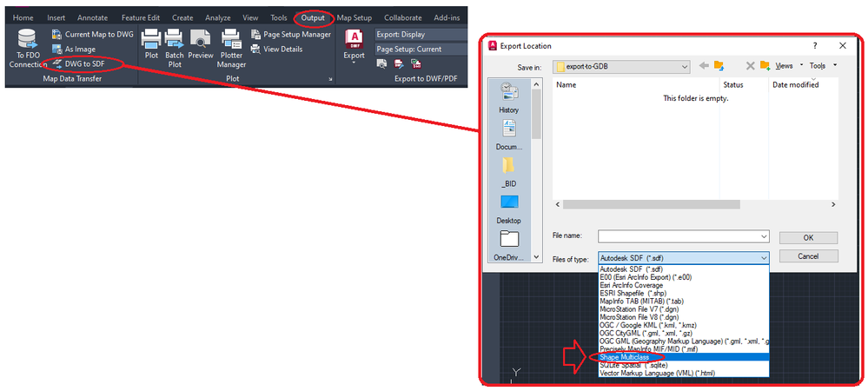Select the Output ribbon tab
The height and width of the screenshot is (391, 868).
click(x=313, y=17)
